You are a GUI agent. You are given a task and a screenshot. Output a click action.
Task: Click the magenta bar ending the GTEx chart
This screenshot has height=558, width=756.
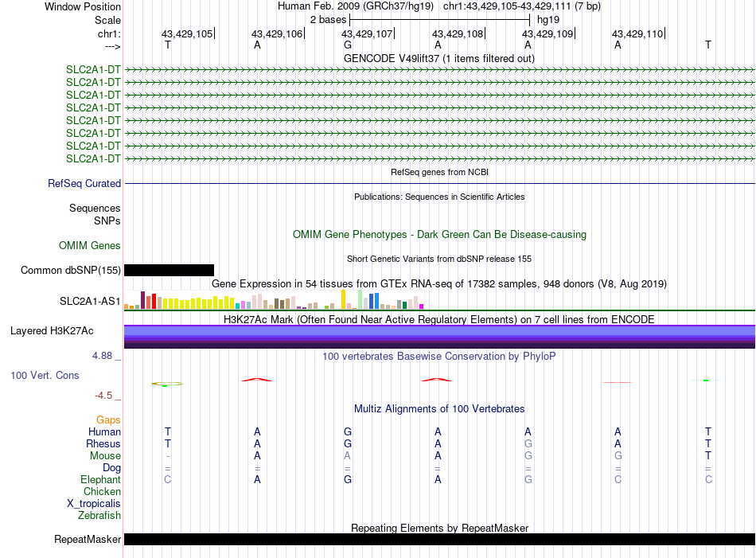pyautogui.click(x=422, y=306)
